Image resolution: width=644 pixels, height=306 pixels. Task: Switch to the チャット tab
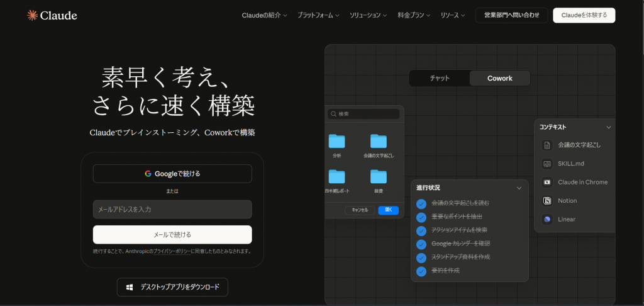(x=439, y=78)
